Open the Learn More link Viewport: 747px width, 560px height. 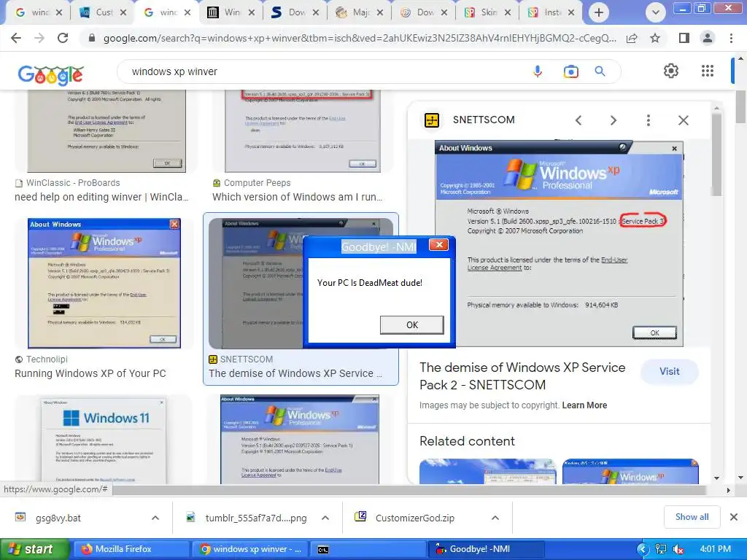click(x=584, y=405)
